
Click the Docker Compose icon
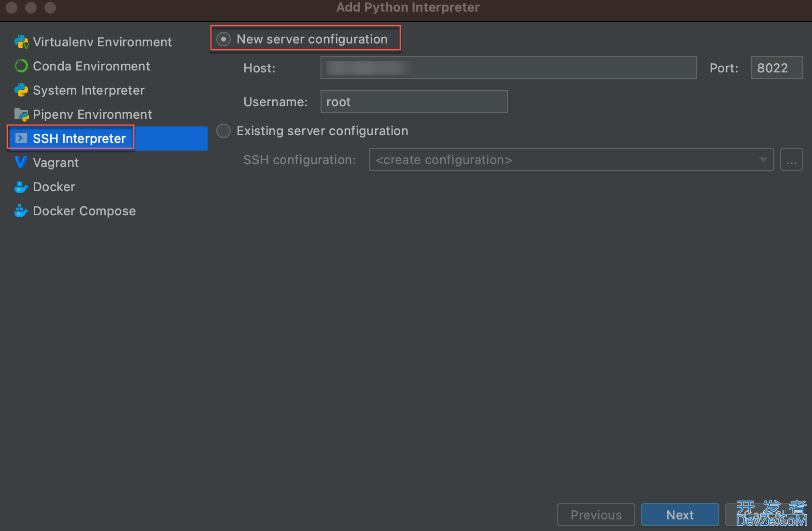21,210
